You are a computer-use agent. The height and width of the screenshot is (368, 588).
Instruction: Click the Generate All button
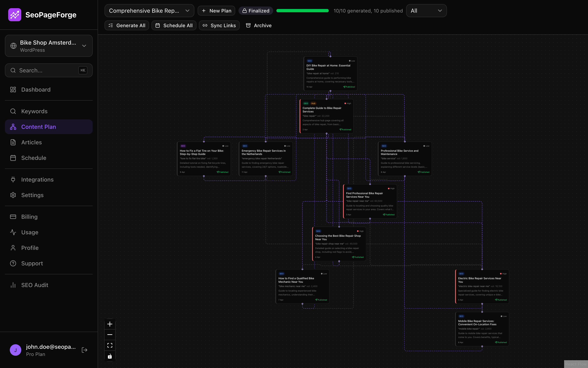point(127,26)
